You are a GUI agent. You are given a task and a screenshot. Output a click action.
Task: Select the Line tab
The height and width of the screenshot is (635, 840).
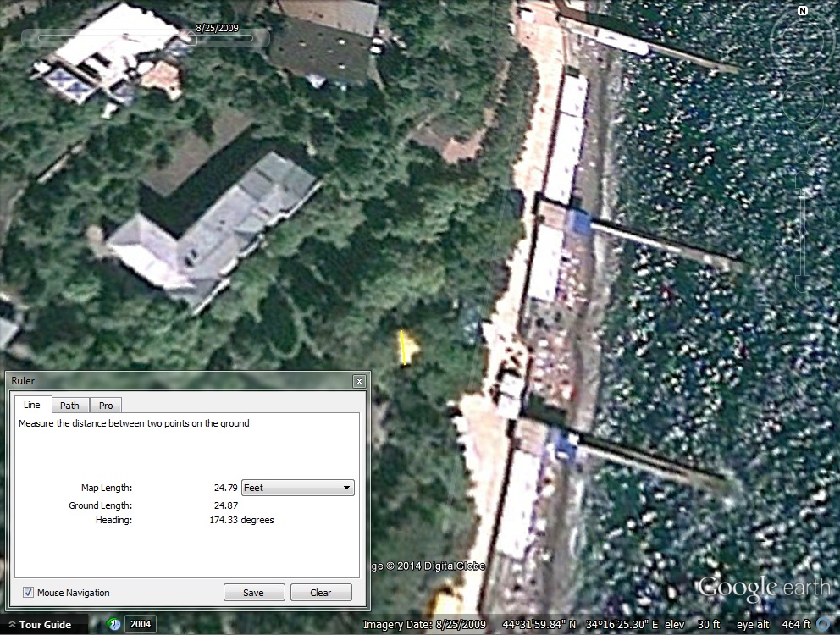[32, 406]
